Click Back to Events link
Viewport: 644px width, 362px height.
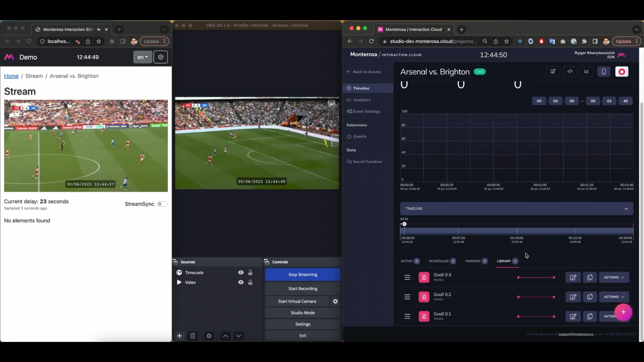tap(367, 71)
